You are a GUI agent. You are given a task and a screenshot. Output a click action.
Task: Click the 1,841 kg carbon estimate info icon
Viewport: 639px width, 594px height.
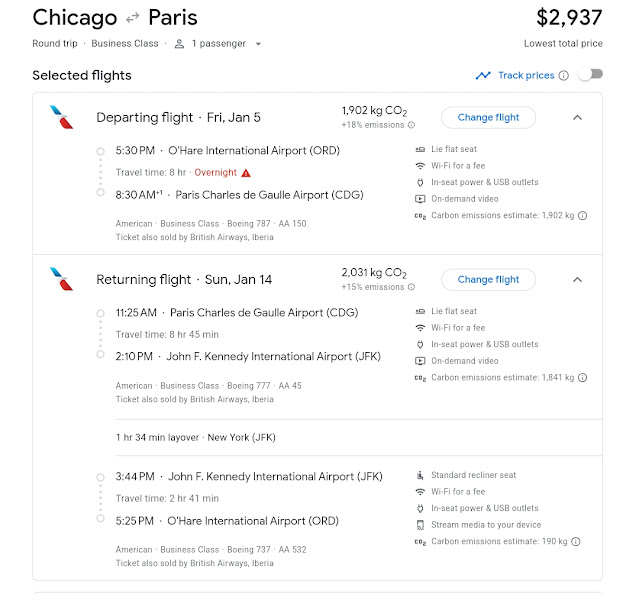[x=583, y=377]
